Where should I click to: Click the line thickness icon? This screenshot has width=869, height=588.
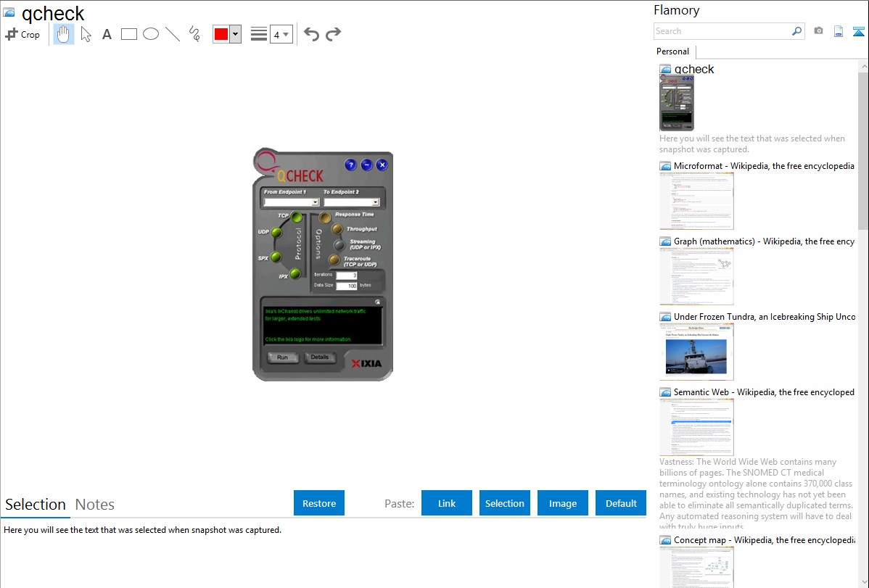[259, 34]
